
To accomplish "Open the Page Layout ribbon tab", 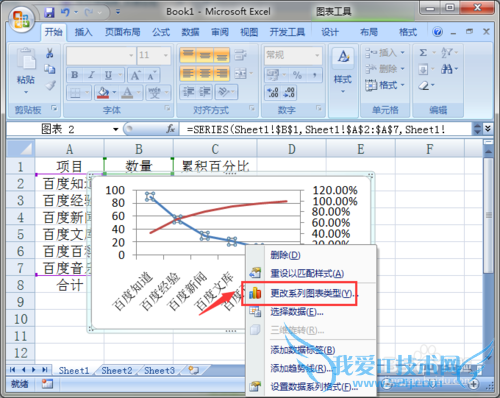I will pyautogui.click(x=123, y=32).
